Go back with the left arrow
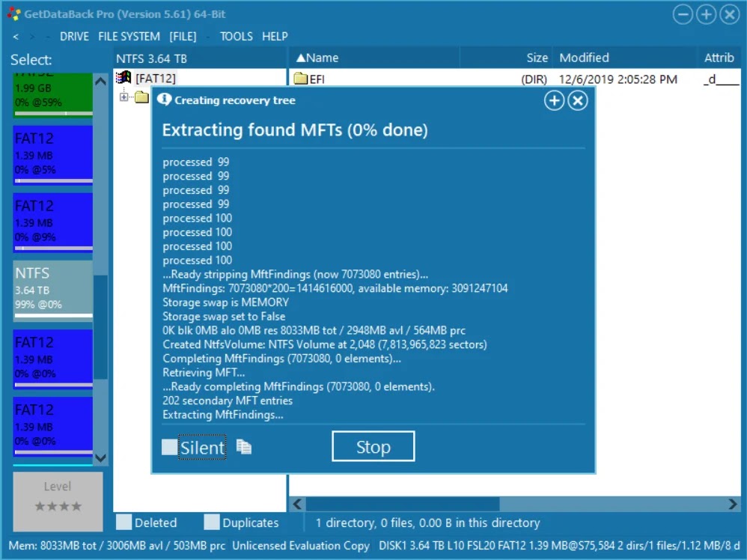 [x=16, y=36]
